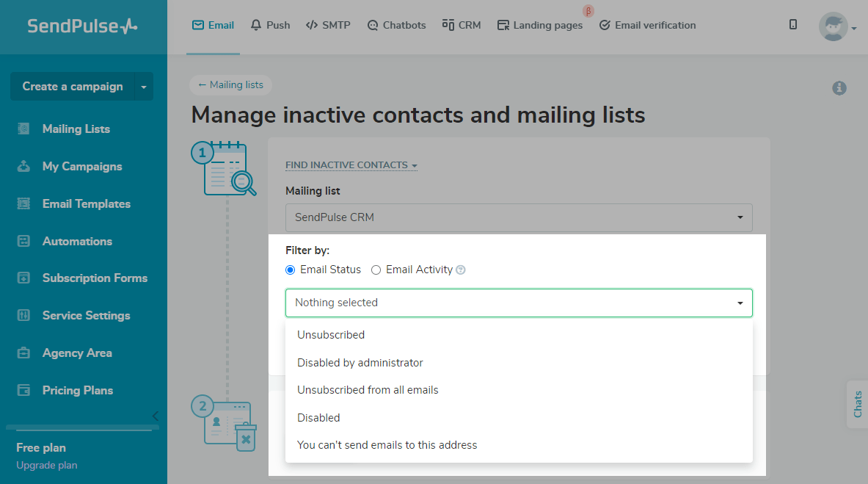Click the SendPulse logo
This screenshot has width=868, height=484.
(x=82, y=26)
